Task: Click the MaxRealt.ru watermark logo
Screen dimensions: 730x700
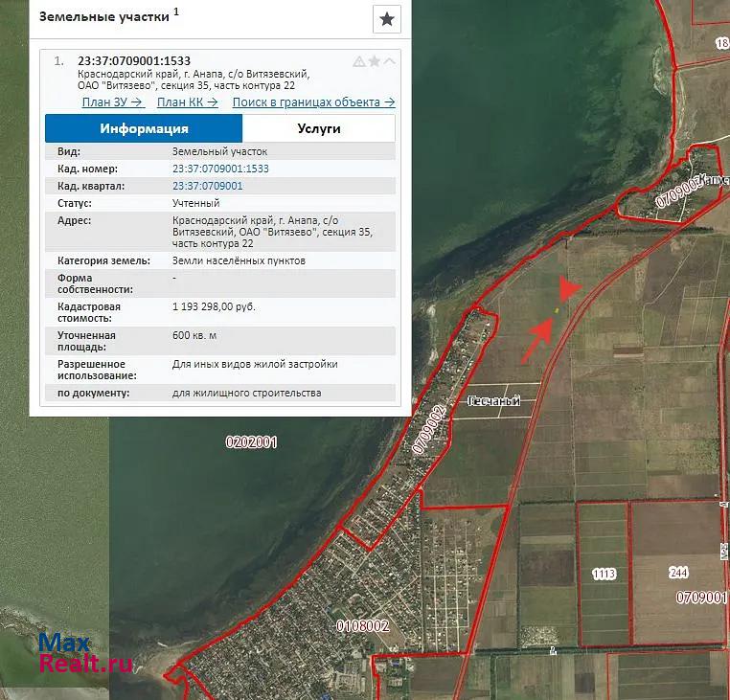Action: pyautogui.click(x=84, y=653)
